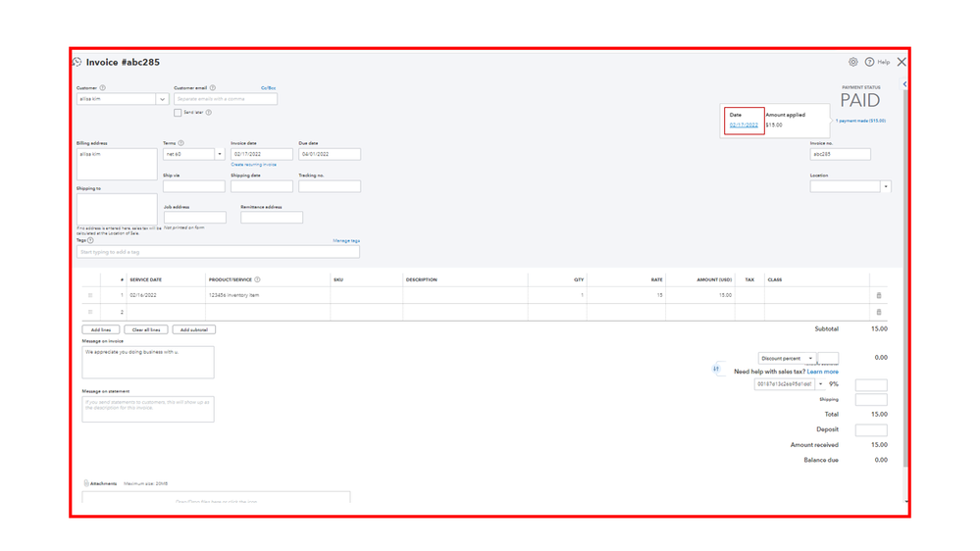
Task: Click the Shipping to text box
Action: [x=117, y=209]
